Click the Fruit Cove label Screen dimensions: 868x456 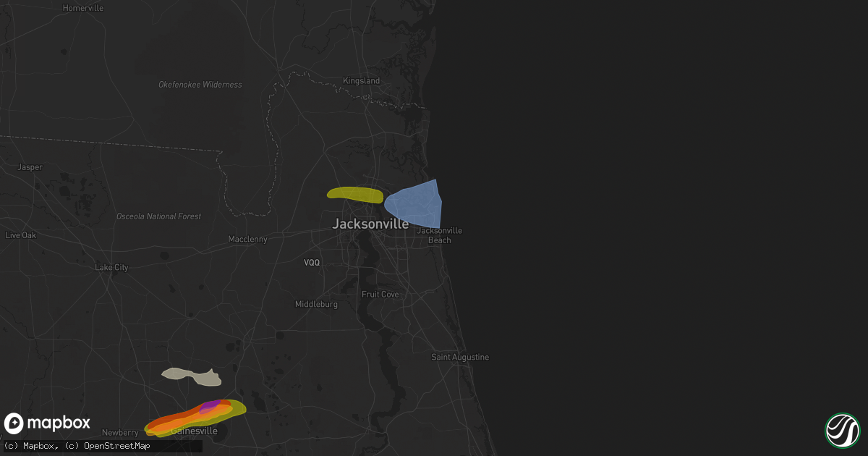point(380,295)
